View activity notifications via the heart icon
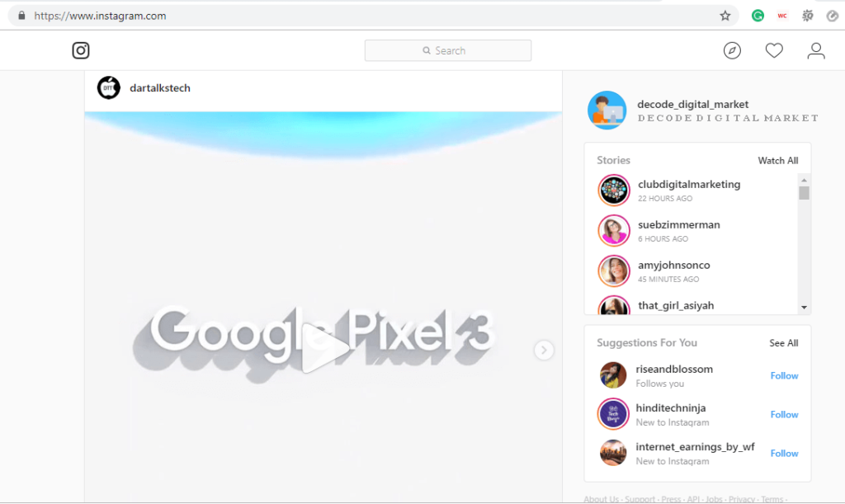Screen dimensions: 845x504 tap(774, 50)
